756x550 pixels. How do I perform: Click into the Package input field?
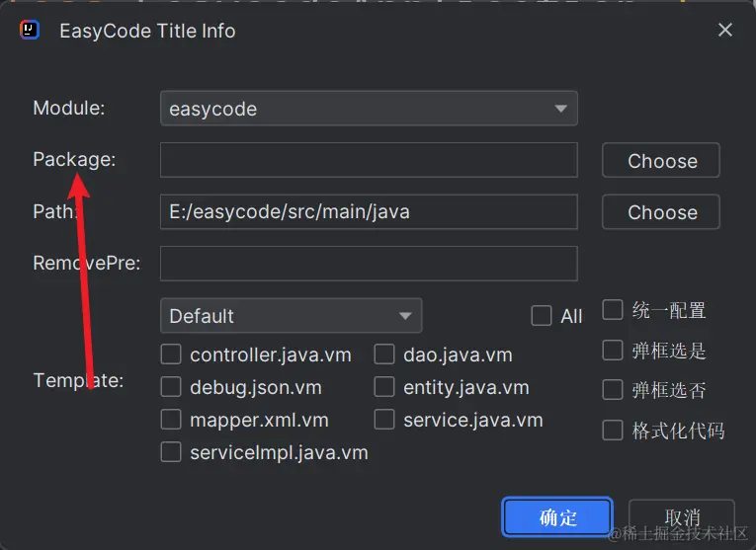click(x=369, y=160)
